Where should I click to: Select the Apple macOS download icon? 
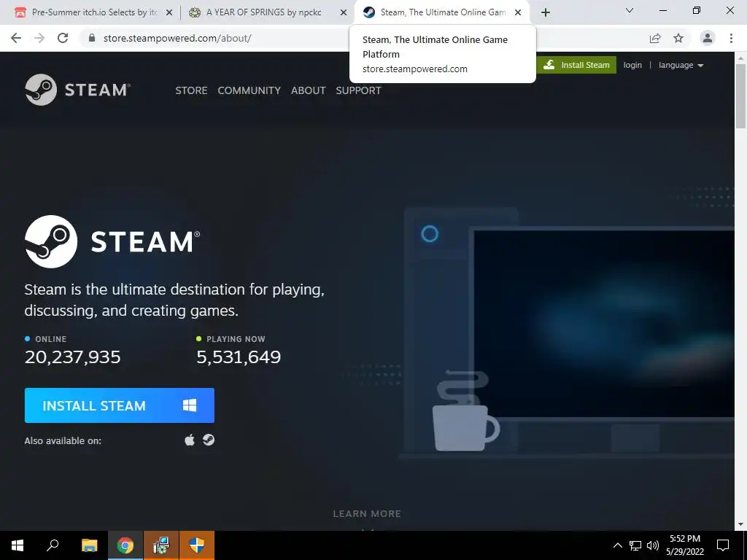(190, 440)
